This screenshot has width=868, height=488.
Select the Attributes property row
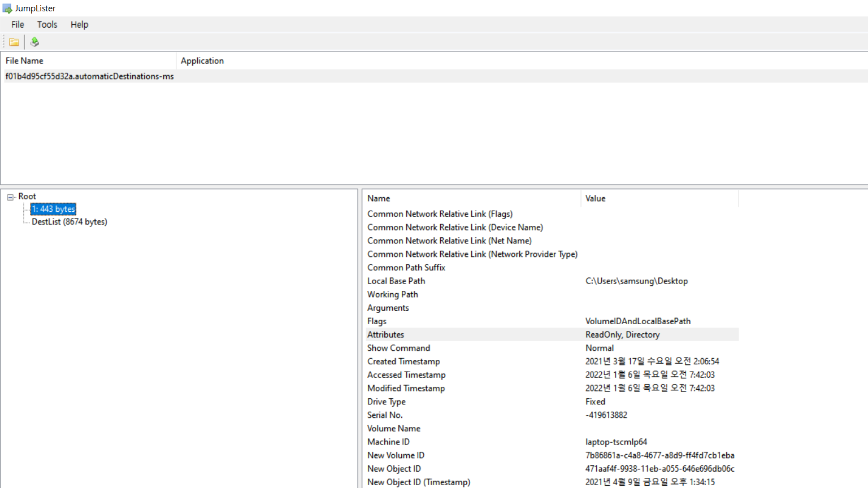point(552,335)
